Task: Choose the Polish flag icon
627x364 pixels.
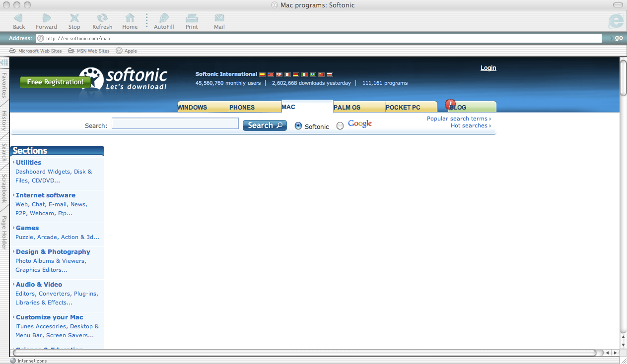Action: 330,74
